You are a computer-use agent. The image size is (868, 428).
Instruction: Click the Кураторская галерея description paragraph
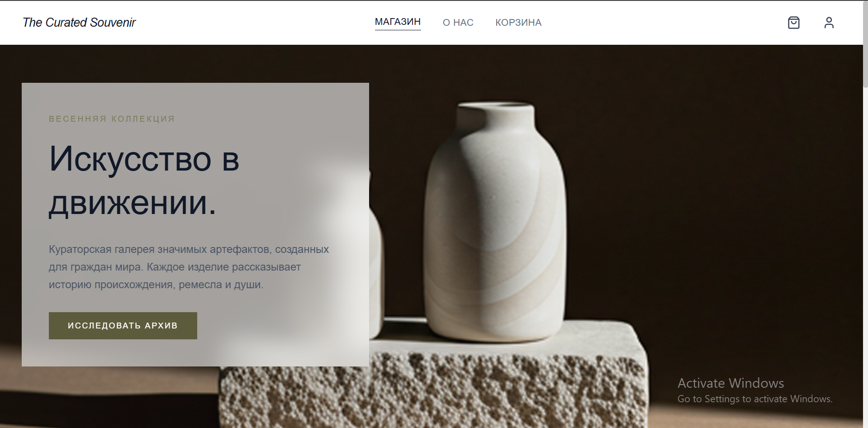click(x=189, y=267)
